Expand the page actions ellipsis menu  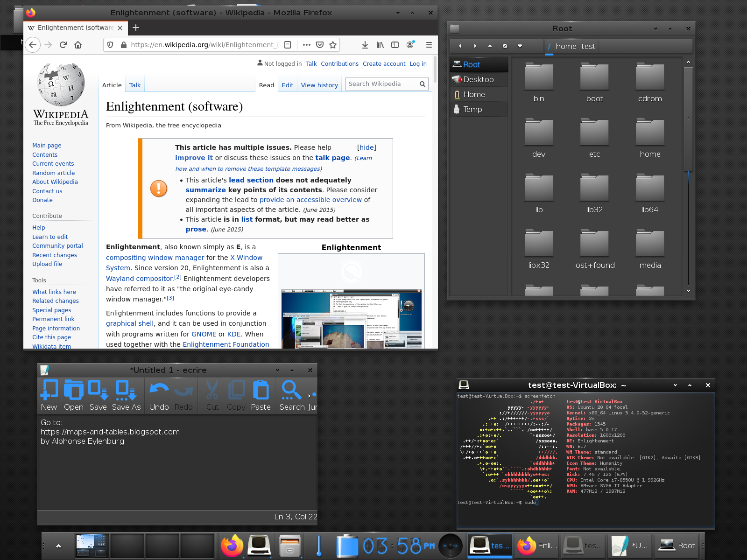(x=306, y=45)
